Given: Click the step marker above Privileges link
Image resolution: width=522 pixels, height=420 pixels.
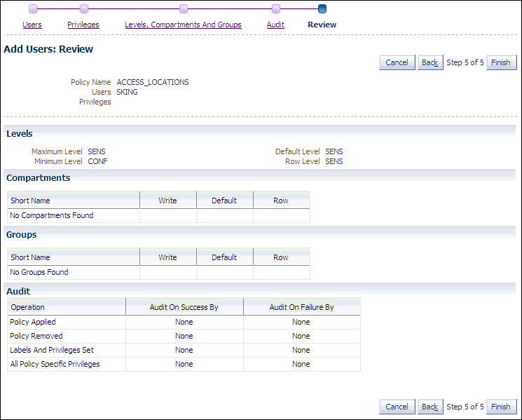Looking at the screenshot, I should tap(84, 9).
